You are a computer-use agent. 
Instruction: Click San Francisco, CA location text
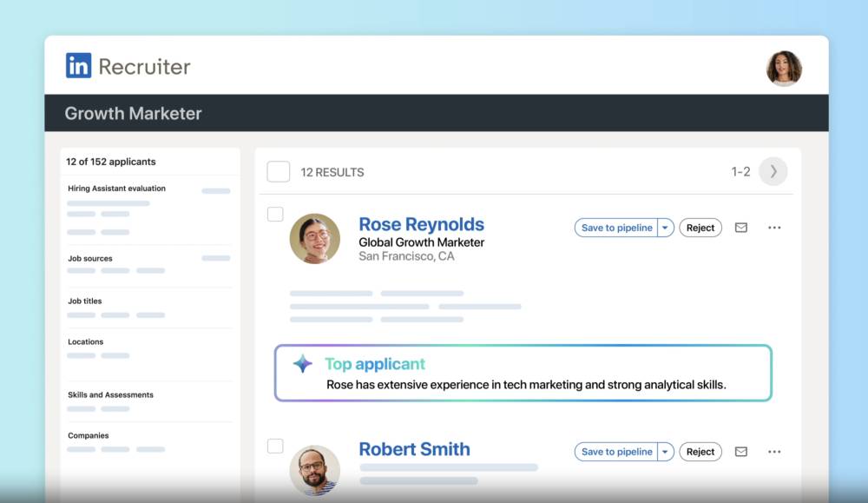tap(406, 256)
